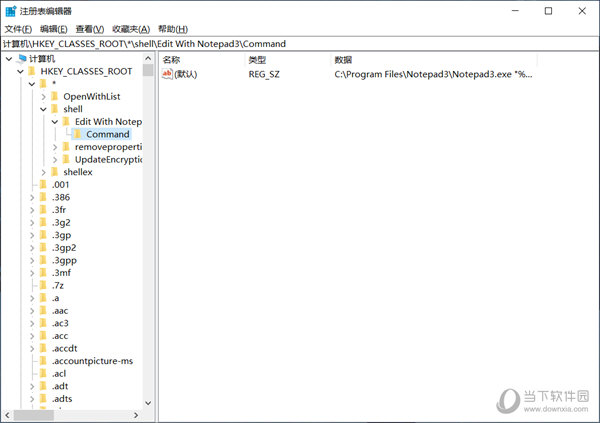Click the tree scroll right arrow
The image size is (600, 423).
click(x=136, y=415)
